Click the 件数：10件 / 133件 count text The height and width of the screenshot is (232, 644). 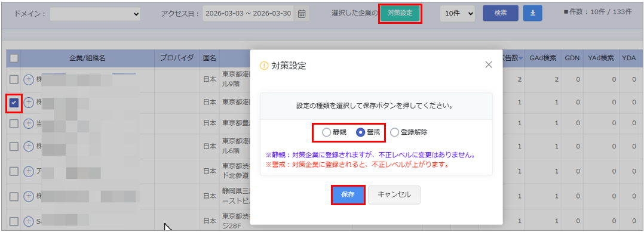pos(598,12)
